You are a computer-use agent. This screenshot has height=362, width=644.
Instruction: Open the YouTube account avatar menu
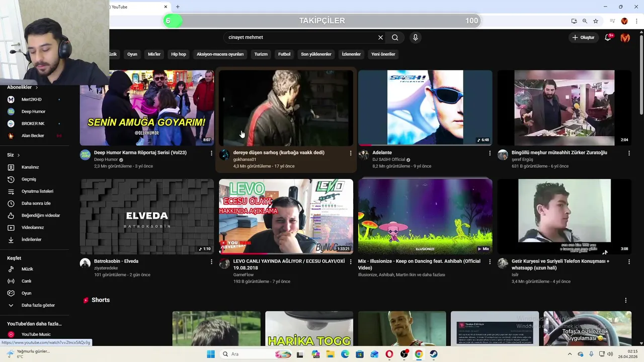[625, 37]
